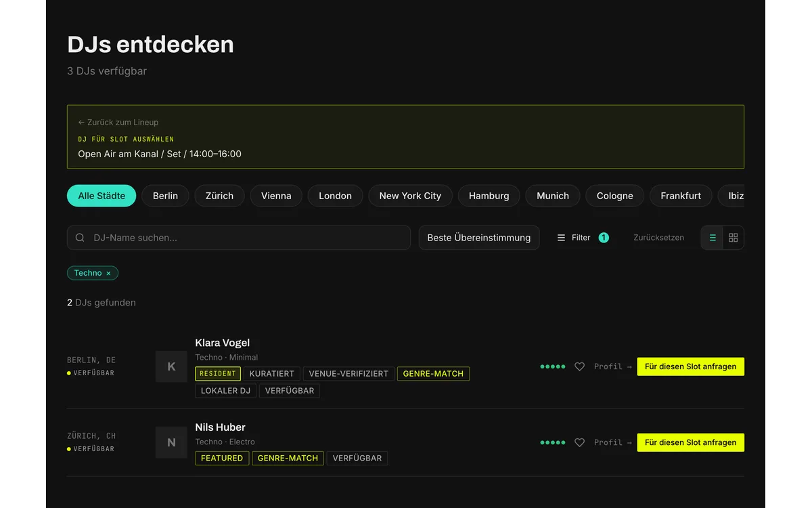Screen dimensions: 812x508
Task: Click the LOKALER DJ tag
Action: 225,391
